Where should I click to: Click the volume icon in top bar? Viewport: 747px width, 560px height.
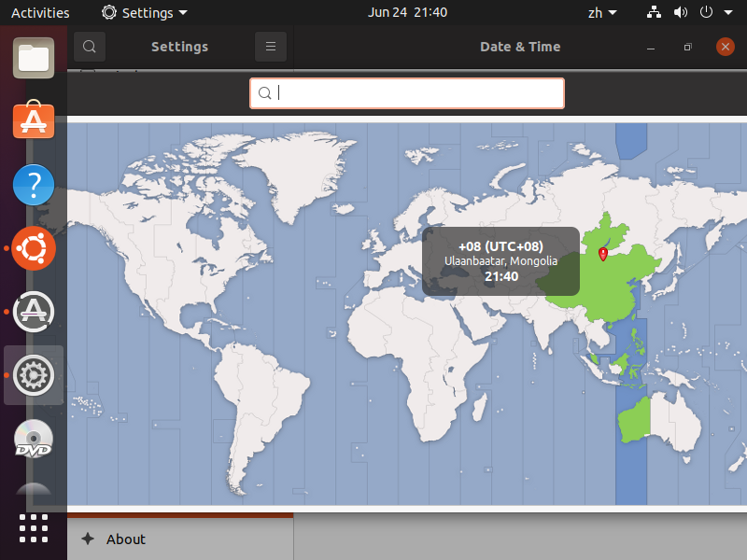[680, 13]
